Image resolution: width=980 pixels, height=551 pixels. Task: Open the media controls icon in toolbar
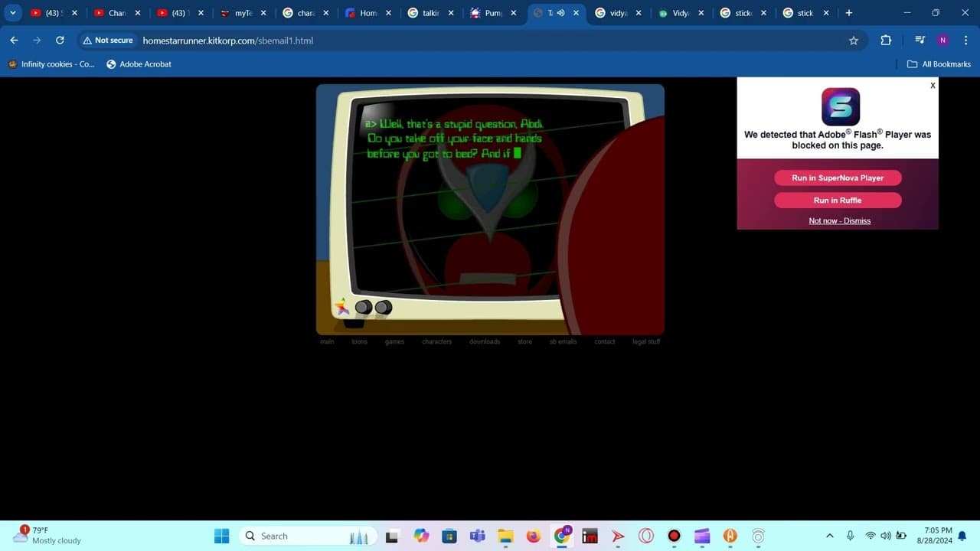tap(920, 41)
